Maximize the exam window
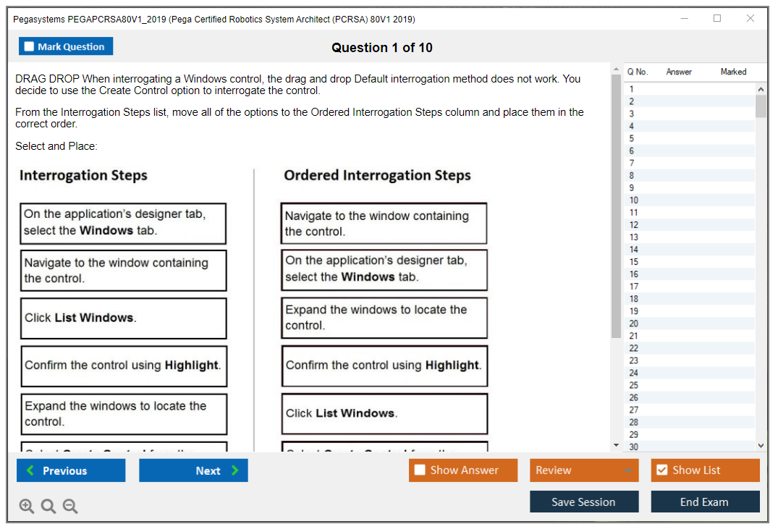Image resolution: width=778 pixels, height=532 pixels. click(x=717, y=19)
